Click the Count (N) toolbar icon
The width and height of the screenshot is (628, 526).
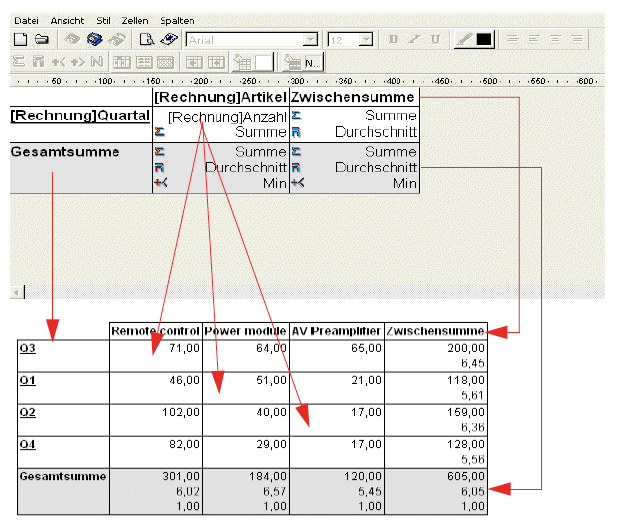pos(97,62)
